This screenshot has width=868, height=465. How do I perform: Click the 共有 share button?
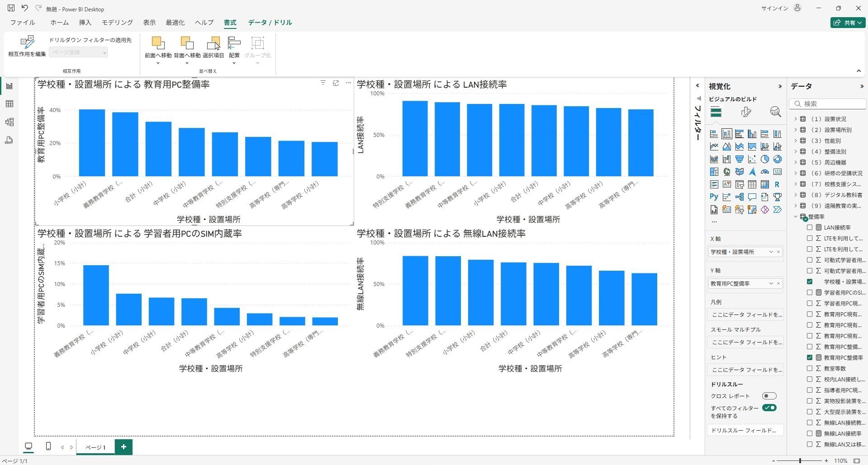pos(848,23)
